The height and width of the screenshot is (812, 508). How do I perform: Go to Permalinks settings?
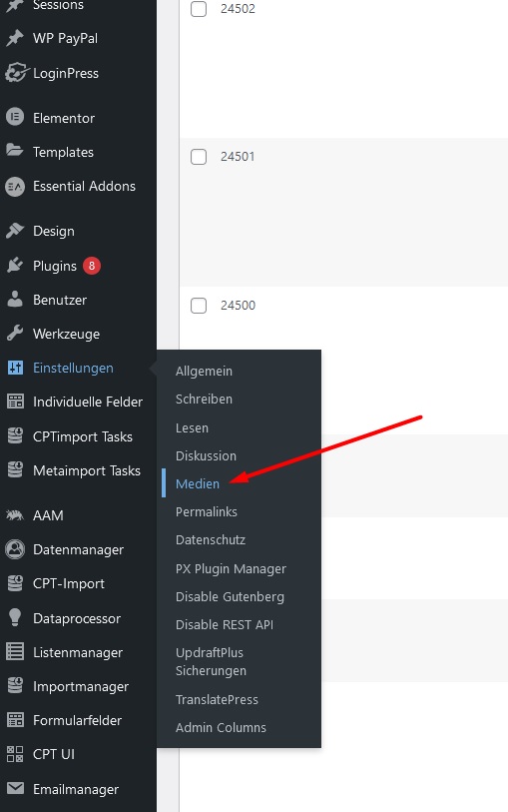tap(207, 512)
